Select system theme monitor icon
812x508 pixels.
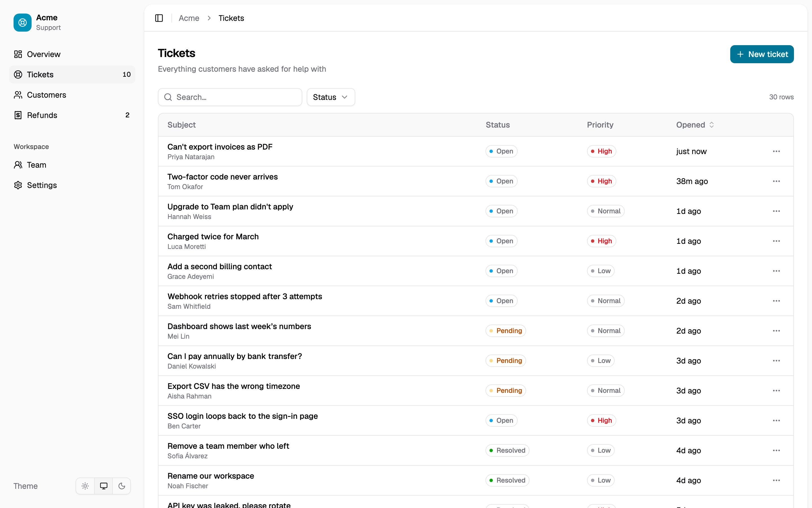[104, 486]
